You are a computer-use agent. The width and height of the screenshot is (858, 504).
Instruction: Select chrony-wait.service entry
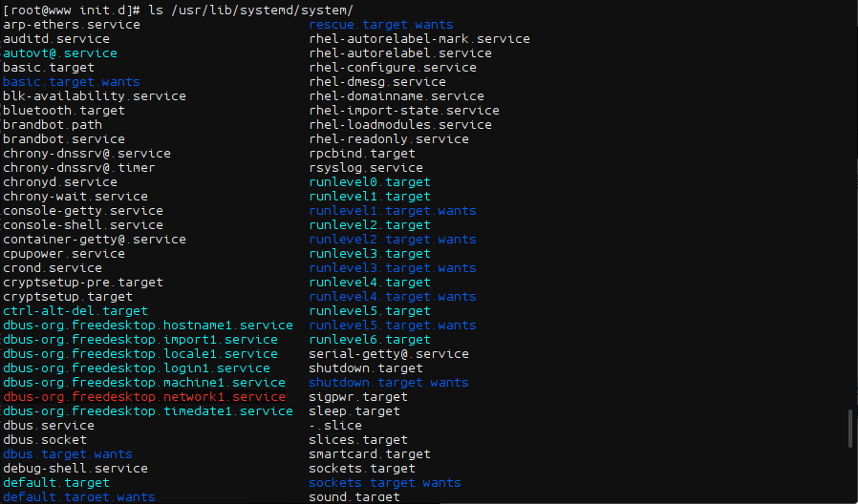75,196
